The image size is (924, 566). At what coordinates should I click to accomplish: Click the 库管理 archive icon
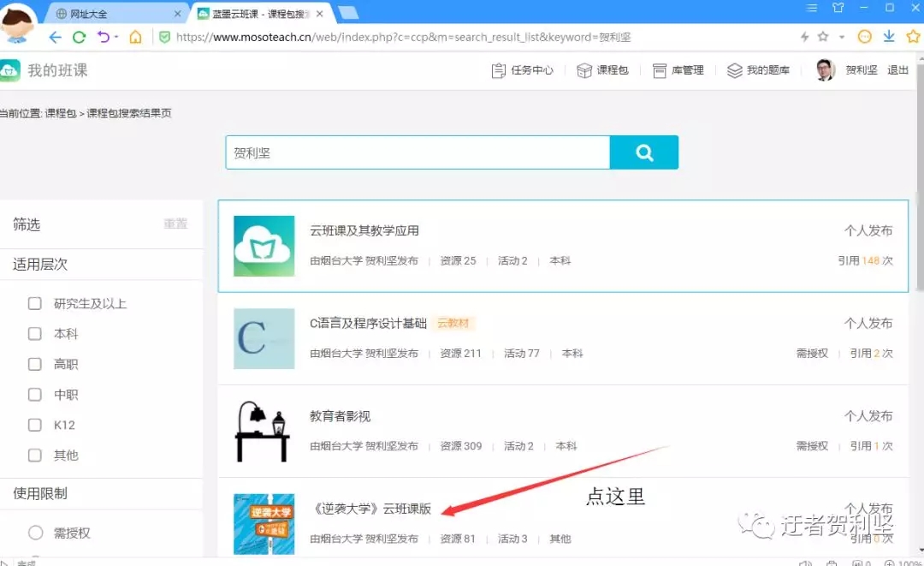[x=660, y=71]
